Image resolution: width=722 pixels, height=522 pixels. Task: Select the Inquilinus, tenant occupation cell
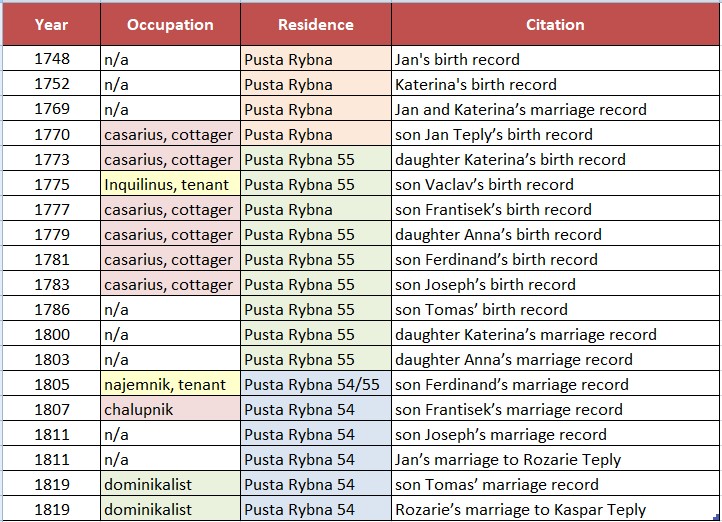(168, 185)
